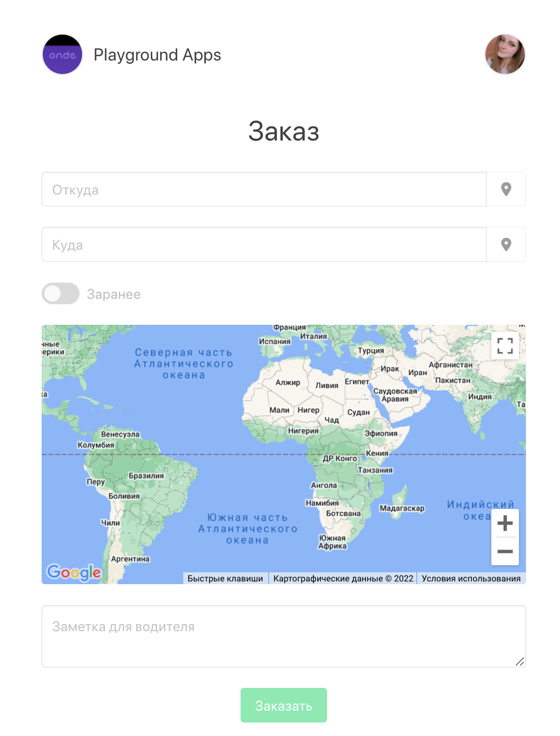Open Условия использования link
560x736 pixels.
point(471,578)
